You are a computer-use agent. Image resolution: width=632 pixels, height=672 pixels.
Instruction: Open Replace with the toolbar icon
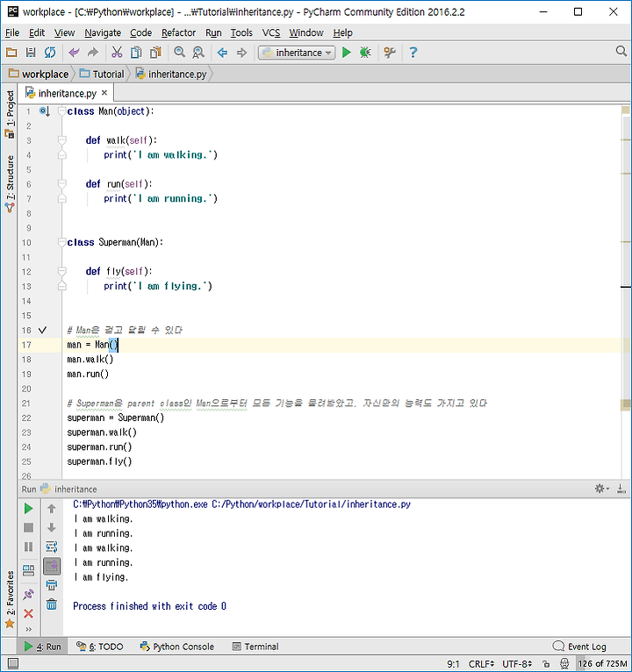coord(198,53)
